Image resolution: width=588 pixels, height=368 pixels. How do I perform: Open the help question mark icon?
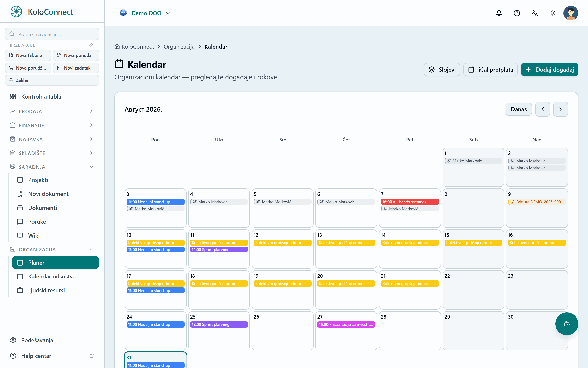pos(517,13)
